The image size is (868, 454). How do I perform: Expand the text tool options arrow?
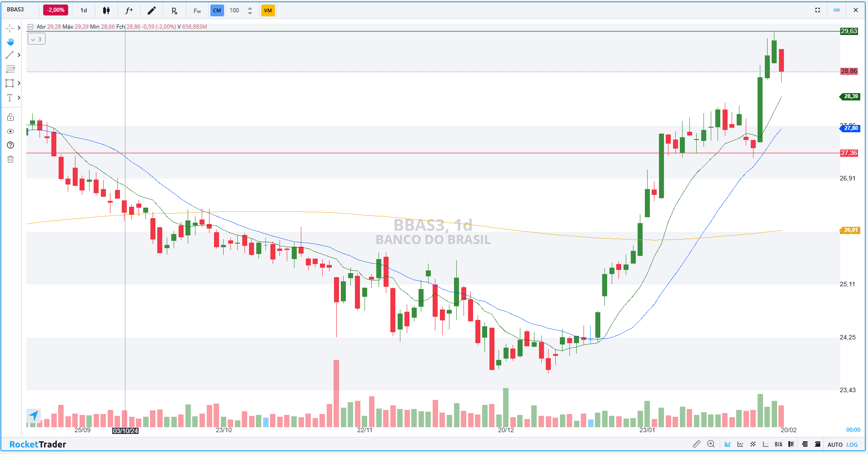point(19,98)
